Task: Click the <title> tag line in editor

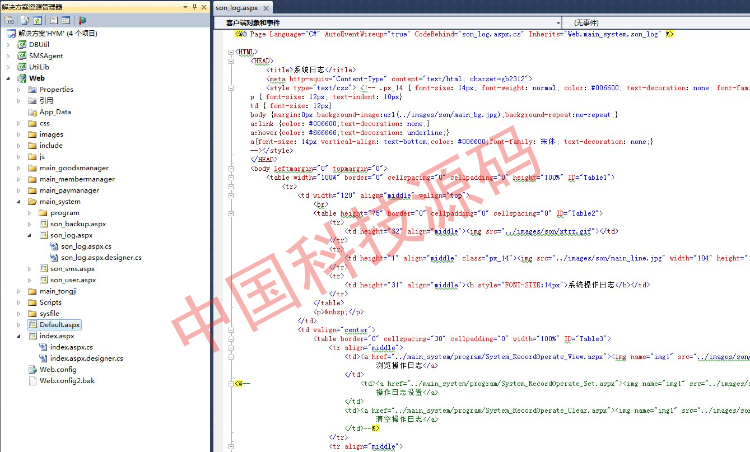Action: [311, 70]
